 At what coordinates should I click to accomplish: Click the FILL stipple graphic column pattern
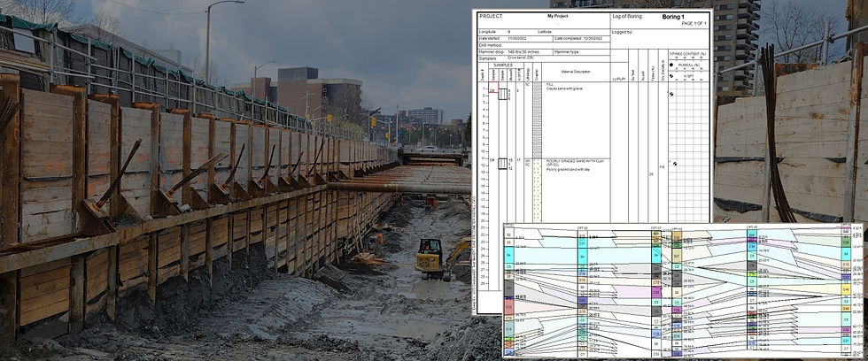click(537, 120)
